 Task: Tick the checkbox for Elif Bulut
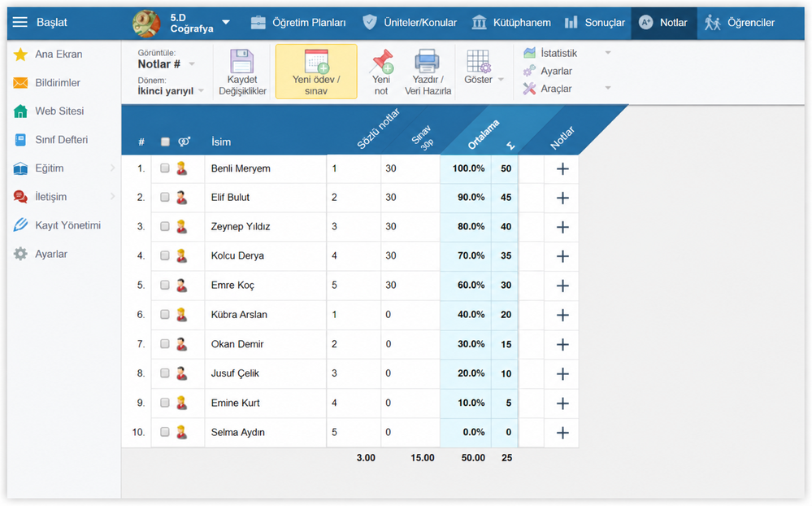point(165,197)
